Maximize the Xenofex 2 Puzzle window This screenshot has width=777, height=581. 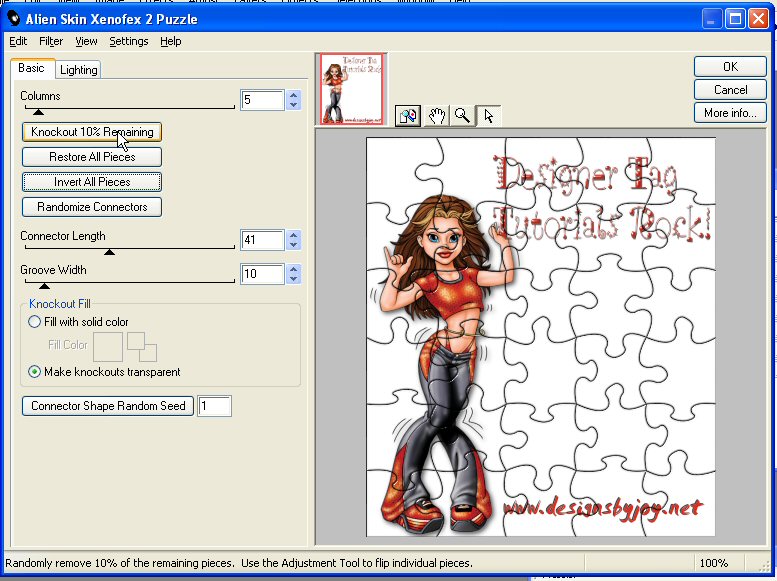[x=735, y=19]
